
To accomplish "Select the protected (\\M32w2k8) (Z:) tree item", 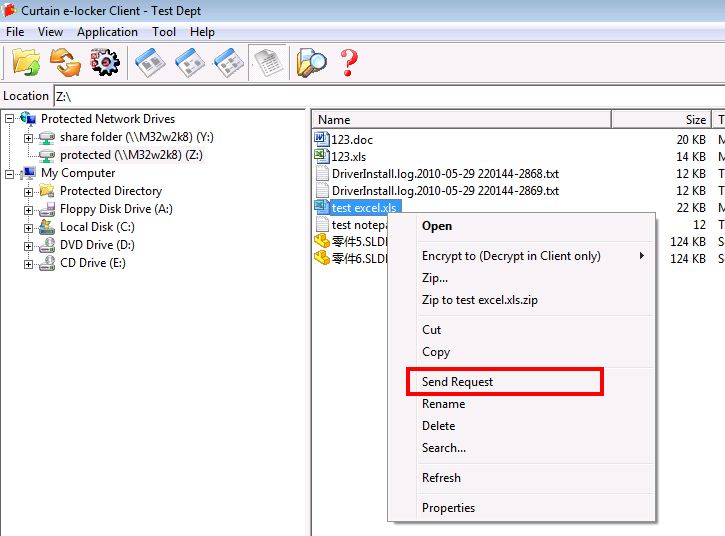I will click(131, 155).
